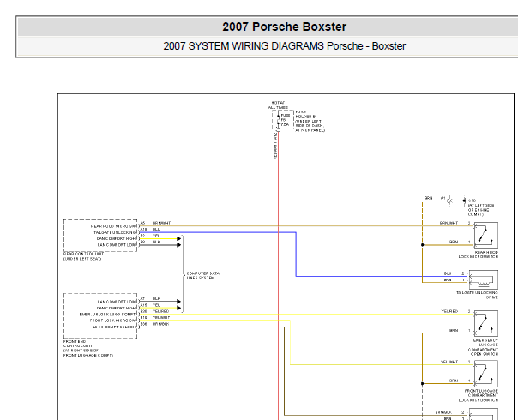This screenshot has width=518, height=420.
Task: Click the "FRONT LOCK MICRO SW" pin label
Action: 112,321
